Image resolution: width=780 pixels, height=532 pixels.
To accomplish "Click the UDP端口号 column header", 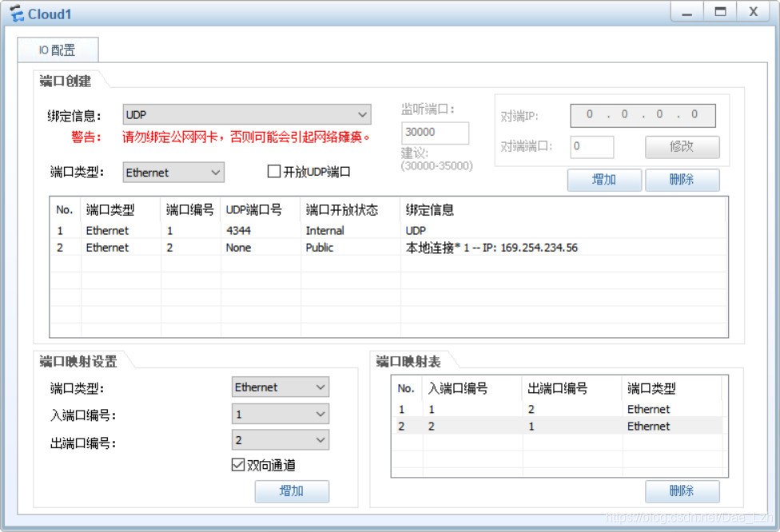I will click(261, 210).
